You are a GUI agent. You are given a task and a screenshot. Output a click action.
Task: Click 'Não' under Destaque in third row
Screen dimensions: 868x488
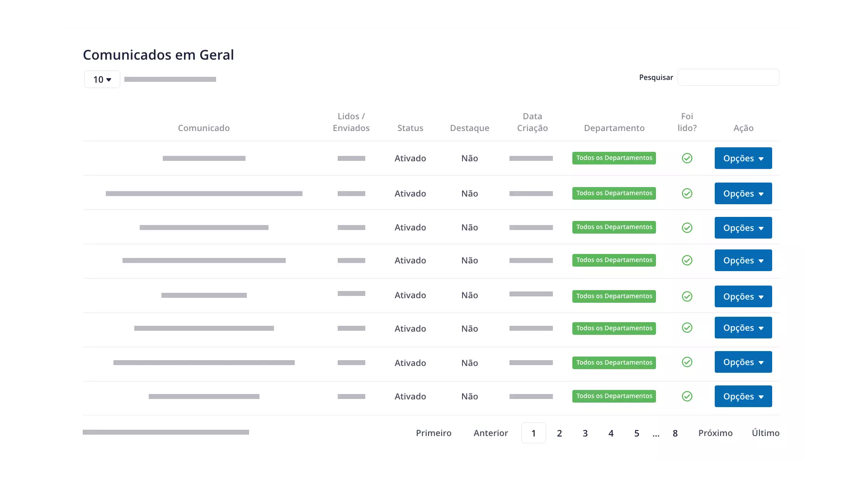pos(469,228)
